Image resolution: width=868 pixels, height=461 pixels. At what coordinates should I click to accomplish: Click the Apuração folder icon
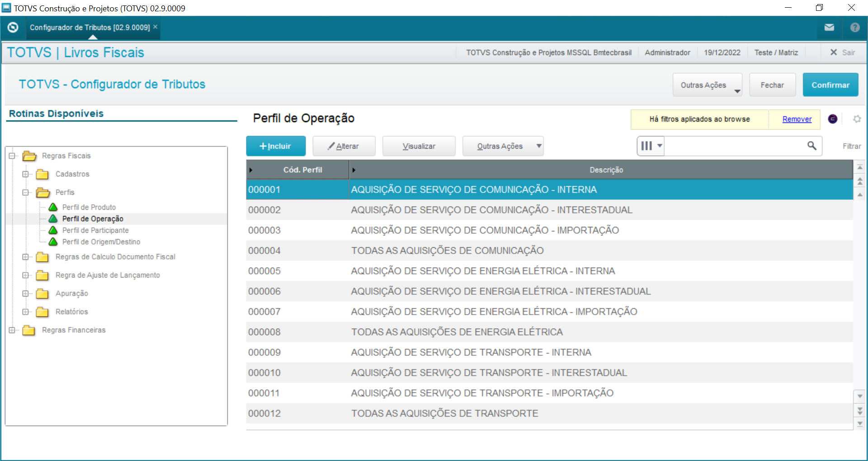click(42, 294)
